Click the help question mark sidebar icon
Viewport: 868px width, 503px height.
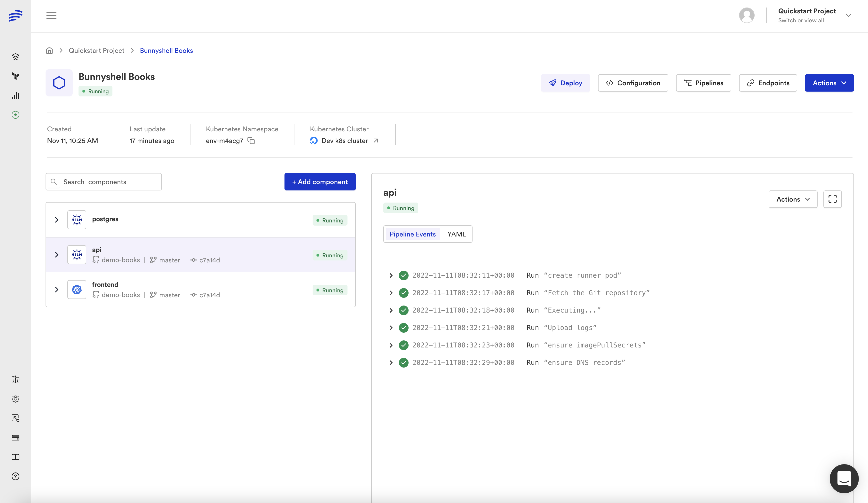click(16, 477)
